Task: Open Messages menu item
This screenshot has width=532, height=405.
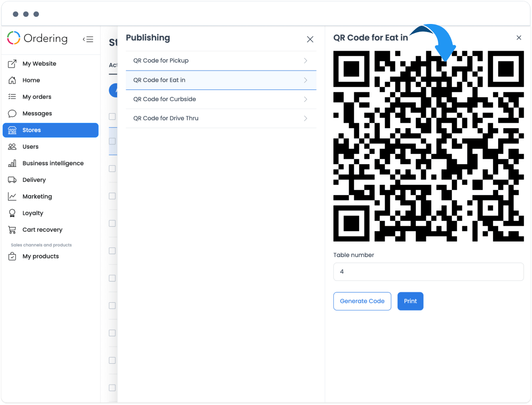Action: pos(51,114)
